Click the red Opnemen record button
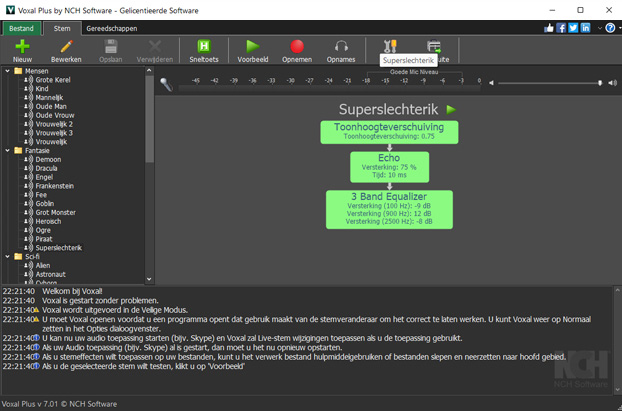The image size is (622, 411). (x=297, y=47)
